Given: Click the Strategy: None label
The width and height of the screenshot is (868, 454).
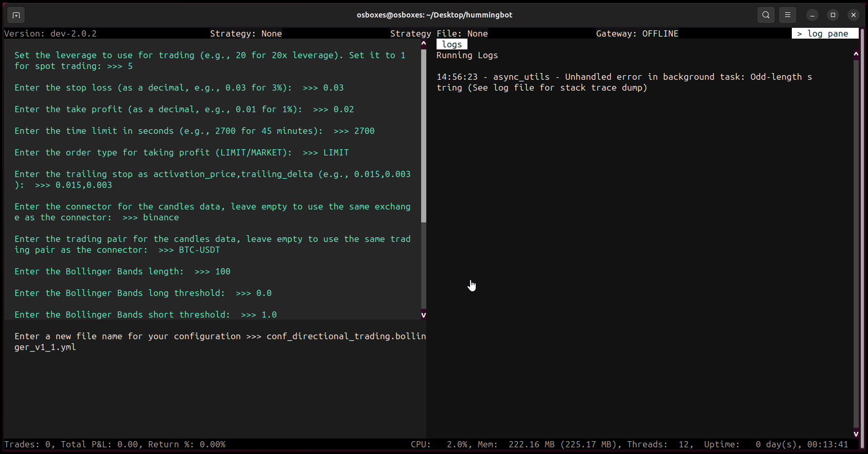Looking at the screenshot, I should coord(246,33).
